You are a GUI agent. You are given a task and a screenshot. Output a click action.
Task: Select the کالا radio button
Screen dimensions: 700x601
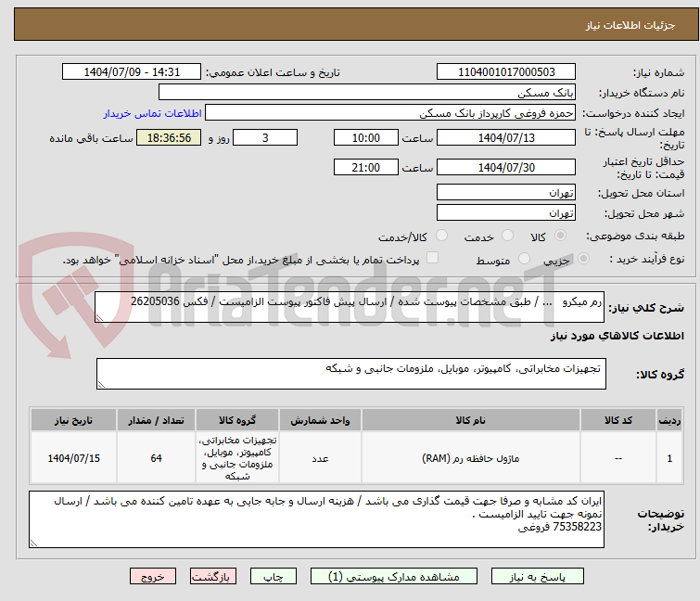(560, 236)
